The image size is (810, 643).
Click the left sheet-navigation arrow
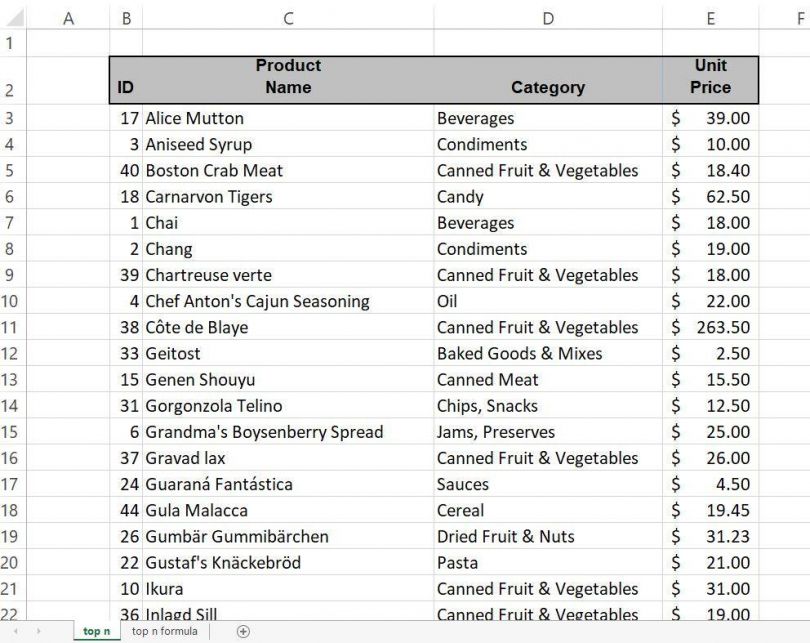tap(17, 631)
